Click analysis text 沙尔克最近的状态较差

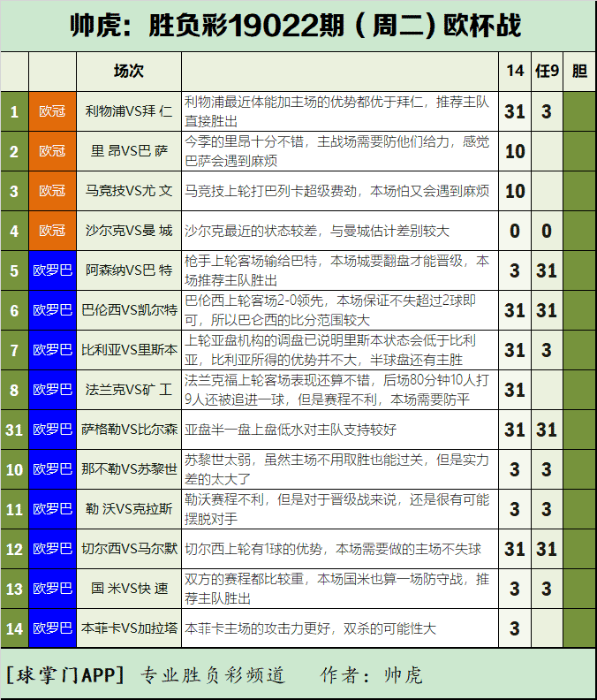(x=317, y=231)
